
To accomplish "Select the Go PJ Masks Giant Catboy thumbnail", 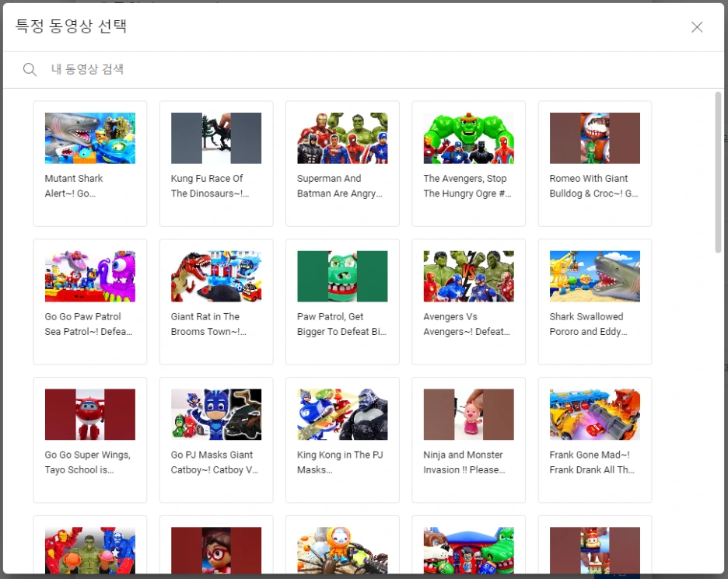I will tap(216, 414).
